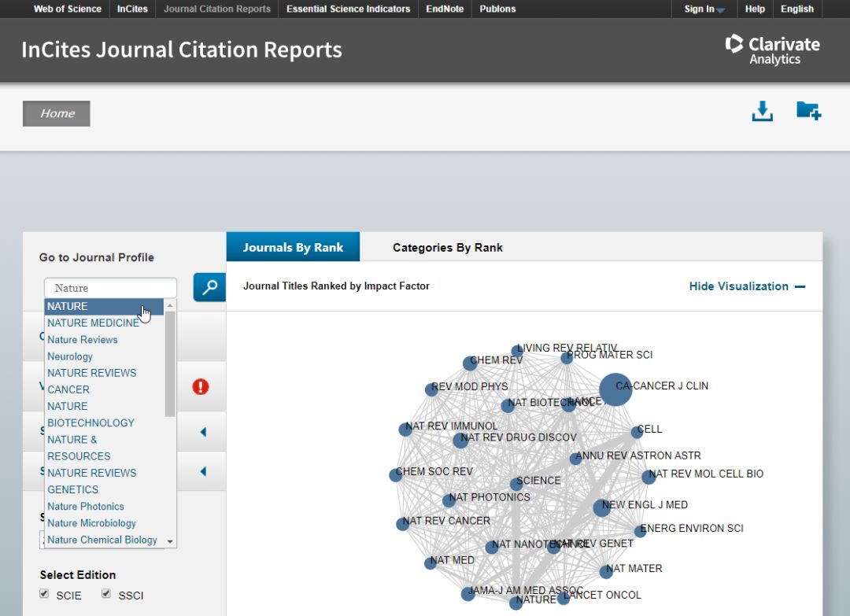Expand the first left-arrow sidebar section

(203, 432)
